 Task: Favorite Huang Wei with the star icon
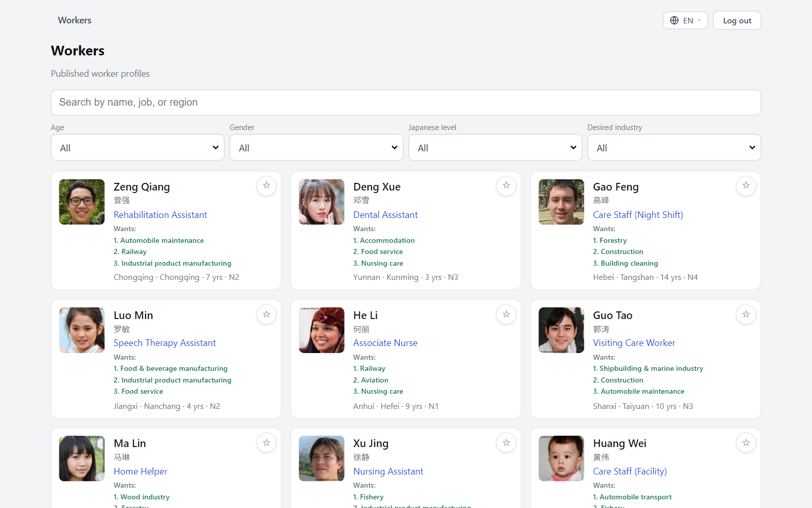(x=746, y=443)
